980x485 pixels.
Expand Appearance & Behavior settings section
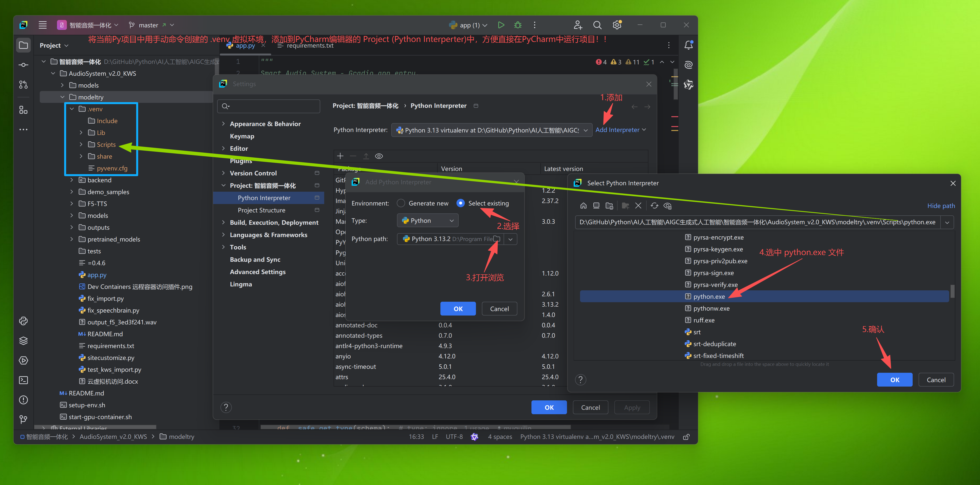(x=223, y=124)
